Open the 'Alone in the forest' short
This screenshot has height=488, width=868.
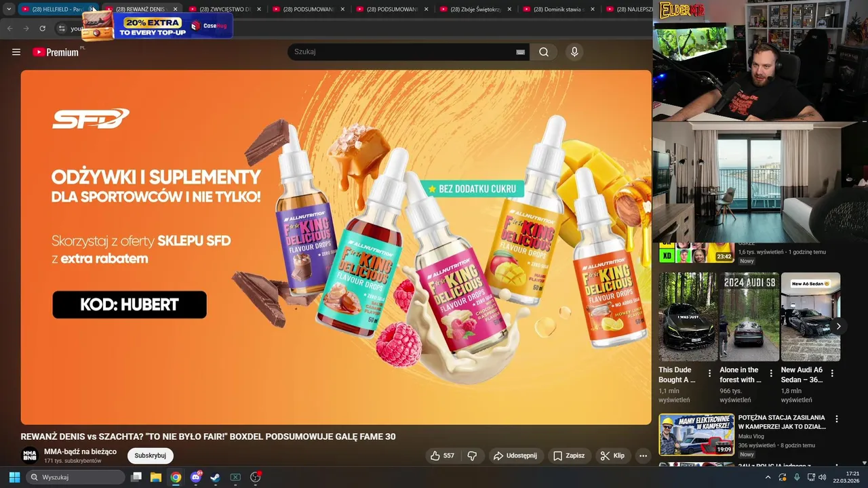(x=749, y=317)
